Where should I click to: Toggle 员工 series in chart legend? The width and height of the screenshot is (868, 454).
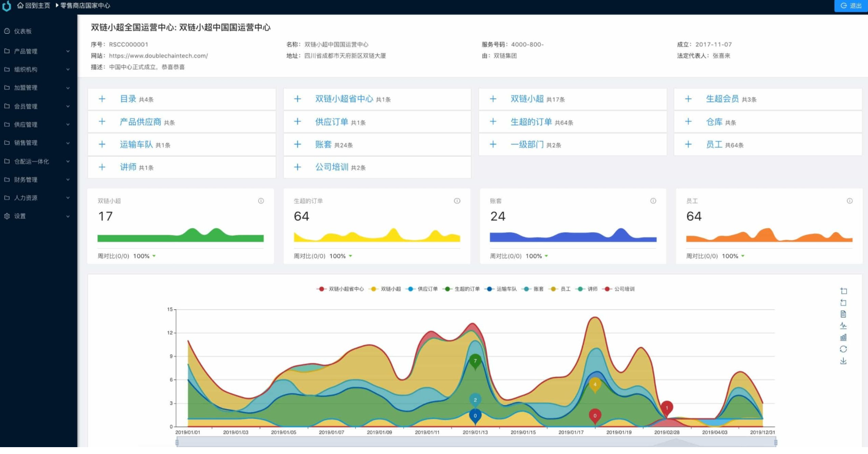click(x=560, y=289)
